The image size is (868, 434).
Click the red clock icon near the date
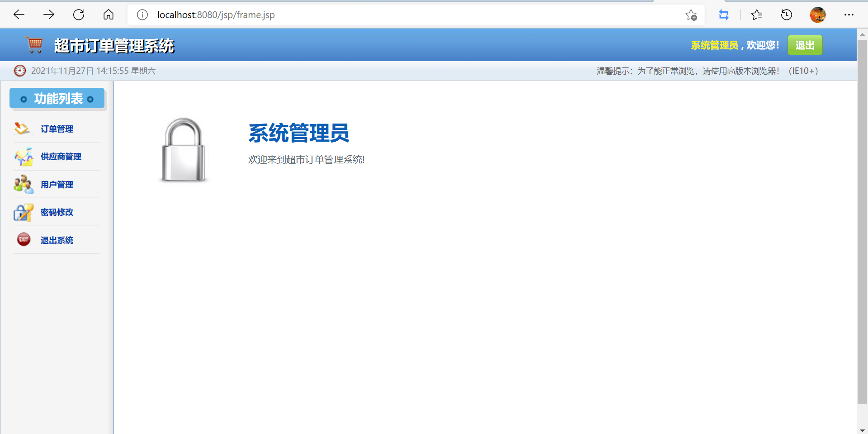20,71
